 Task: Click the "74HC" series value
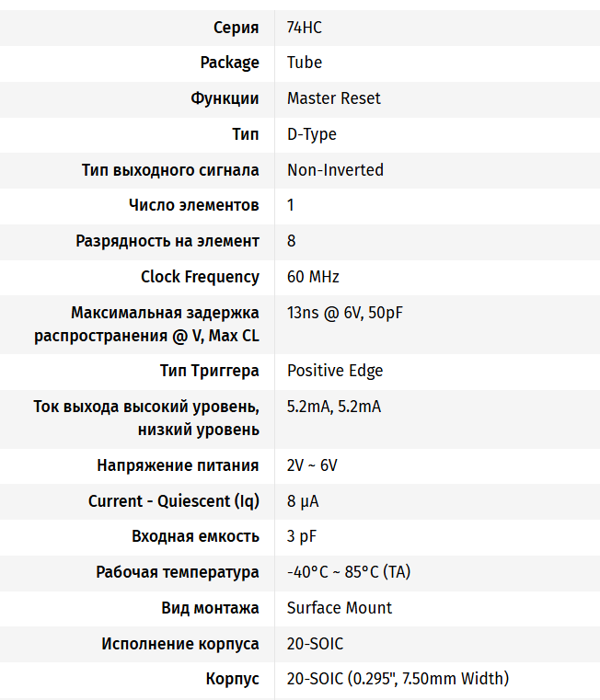(x=304, y=28)
